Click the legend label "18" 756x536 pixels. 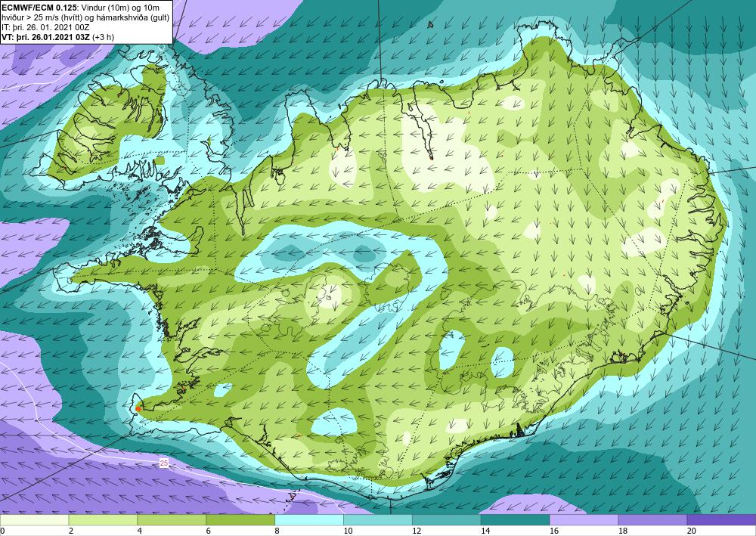[x=622, y=531]
